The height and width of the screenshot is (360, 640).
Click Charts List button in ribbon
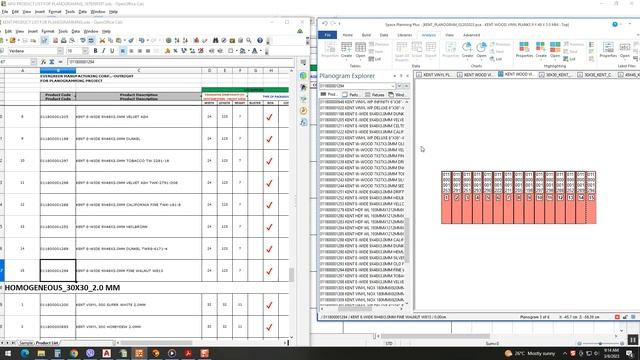496,59
